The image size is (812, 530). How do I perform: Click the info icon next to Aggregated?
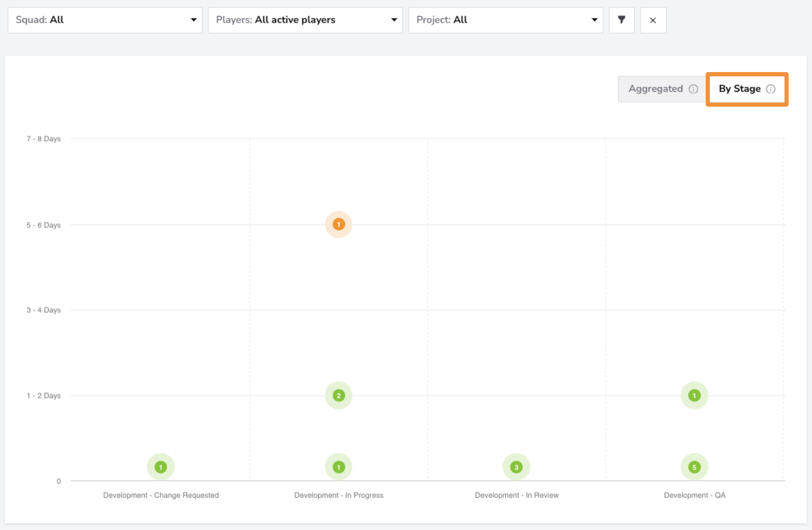[x=694, y=89]
